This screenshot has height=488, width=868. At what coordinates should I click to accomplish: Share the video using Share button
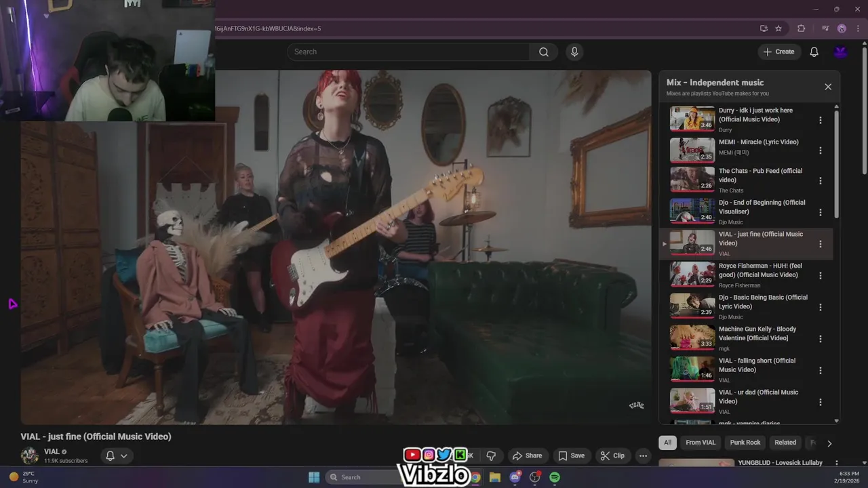[527, 455]
